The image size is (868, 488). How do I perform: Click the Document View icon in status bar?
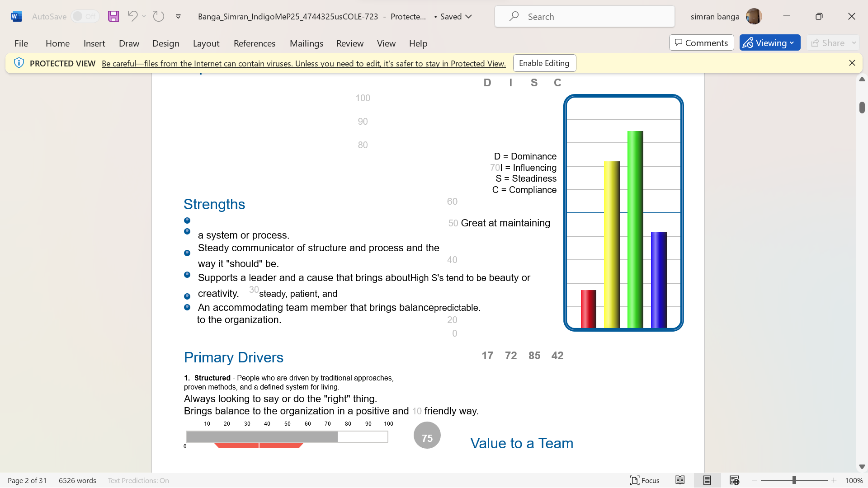pos(707,480)
